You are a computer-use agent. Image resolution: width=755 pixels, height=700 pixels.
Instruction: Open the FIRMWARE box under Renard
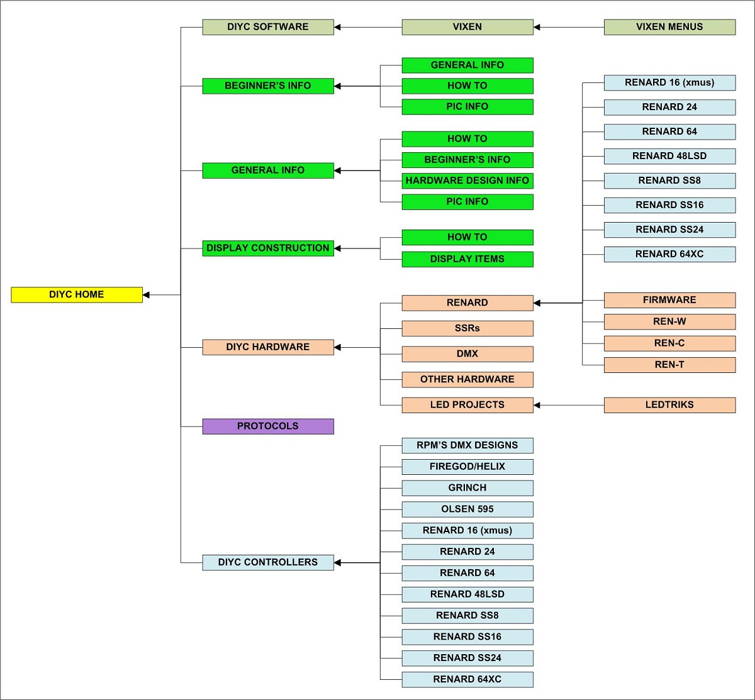[x=669, y=300]
